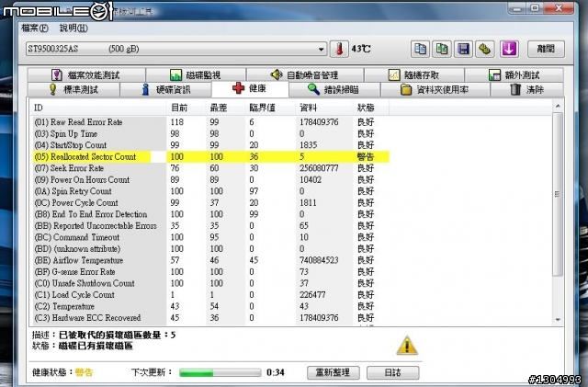Switch to the 錯誤掃瞄 tab
Screen dimensions: 588x387
[334, 90]
